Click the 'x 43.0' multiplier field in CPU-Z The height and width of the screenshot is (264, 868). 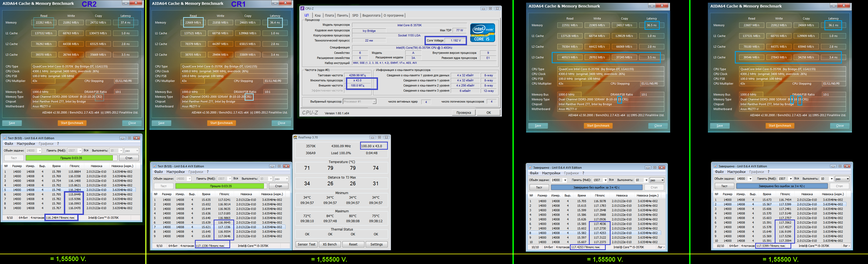coord(357,81)
